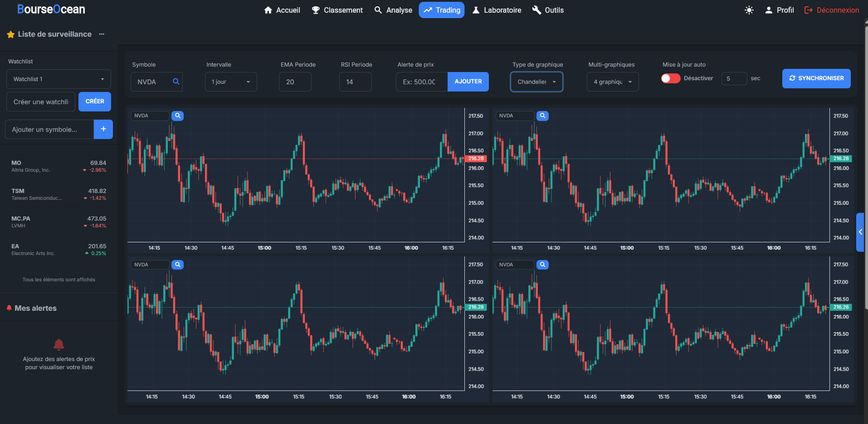Click the Accueil home icon
Screen dimensions: 868x424
pos(268,10)
